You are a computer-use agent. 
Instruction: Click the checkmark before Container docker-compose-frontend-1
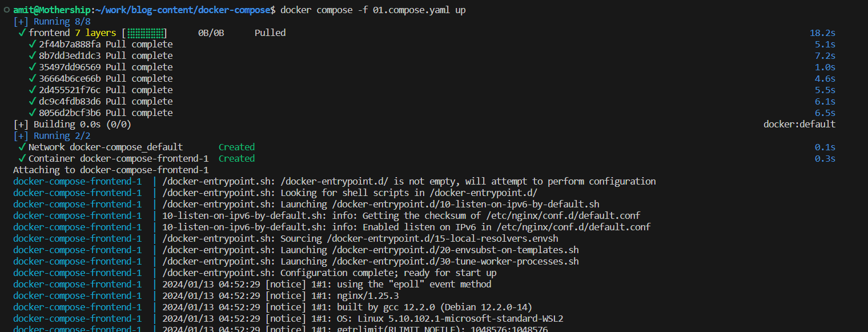22,158
